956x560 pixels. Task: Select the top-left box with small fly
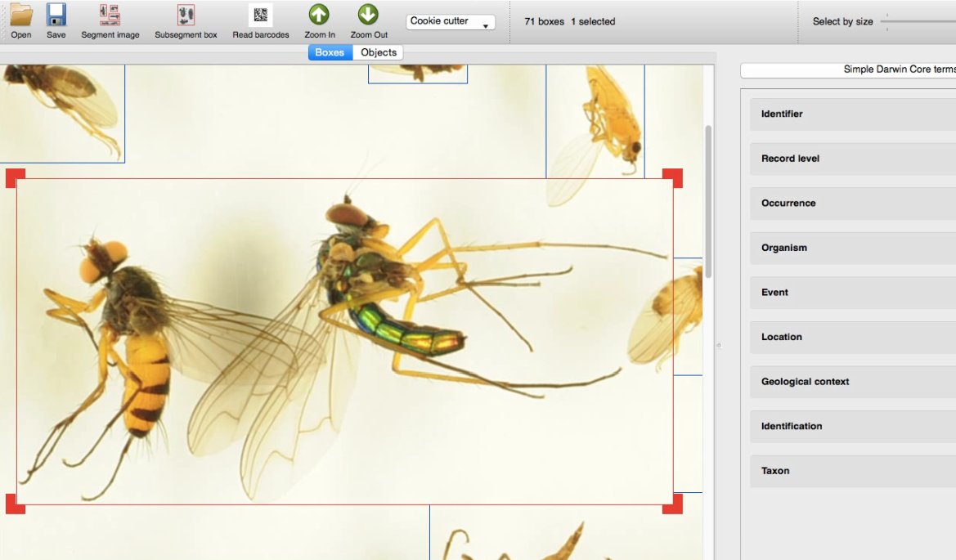(62, 114)
